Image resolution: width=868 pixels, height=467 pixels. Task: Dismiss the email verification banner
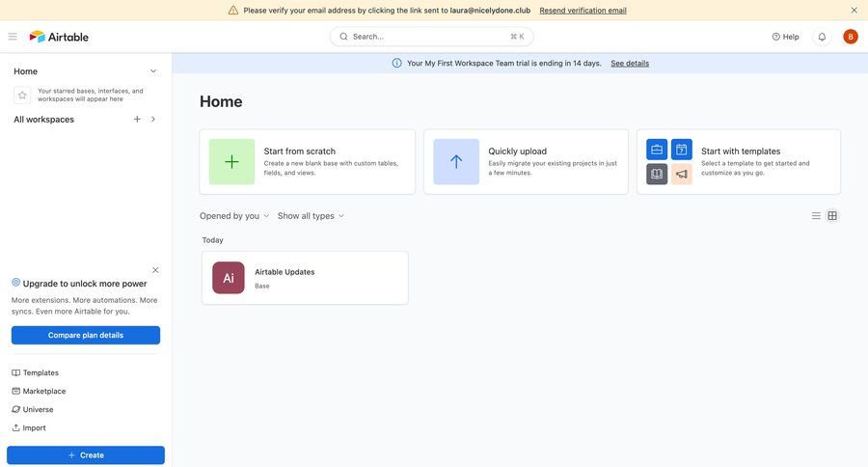pyautogui.click(x=854, y=10)
